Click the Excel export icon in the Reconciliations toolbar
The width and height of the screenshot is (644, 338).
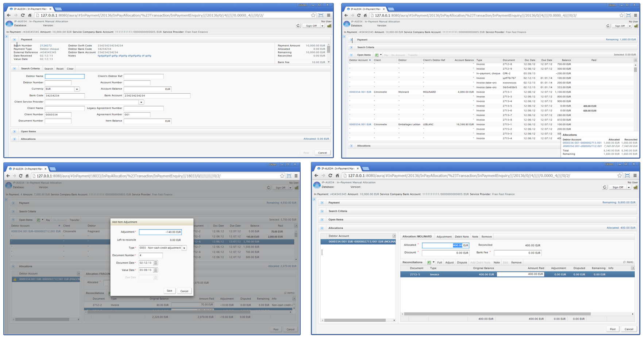coord(429,263)
